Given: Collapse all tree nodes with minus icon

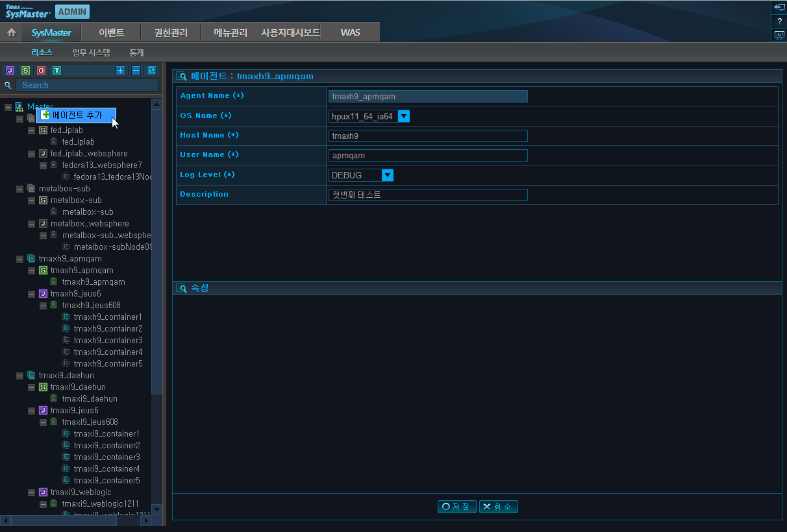Looking at the screenshot, I should coord(136,70).
